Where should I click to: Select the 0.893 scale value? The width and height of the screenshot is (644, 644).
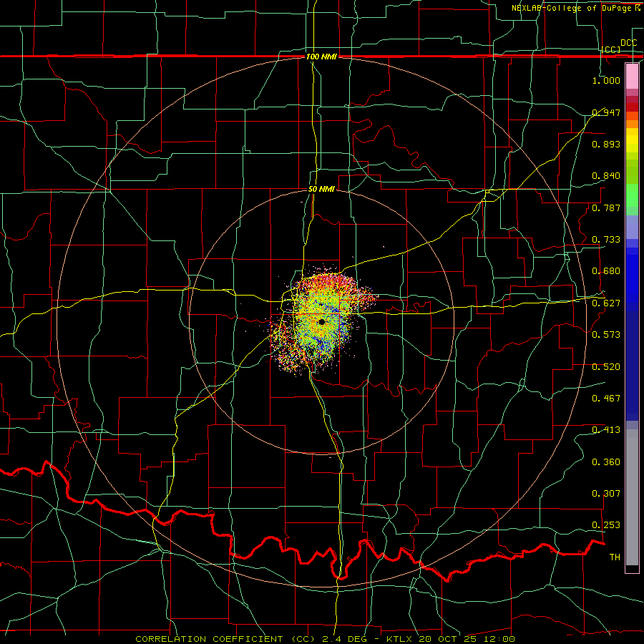point(606,144)
